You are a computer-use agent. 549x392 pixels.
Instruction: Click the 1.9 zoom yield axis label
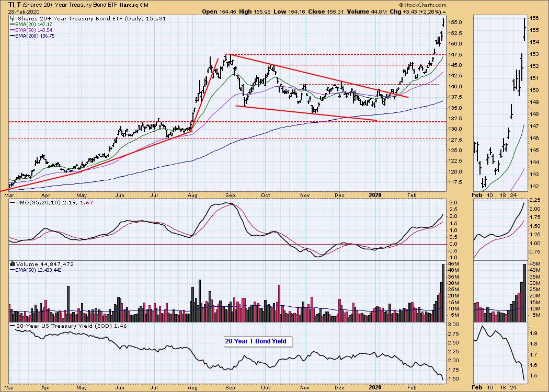pos(534,334)
